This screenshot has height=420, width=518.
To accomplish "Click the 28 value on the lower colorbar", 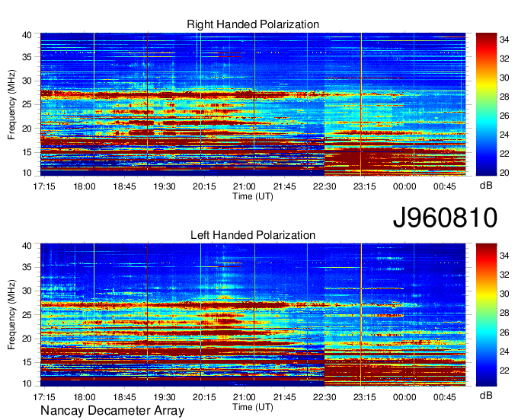I will (504, 313).
